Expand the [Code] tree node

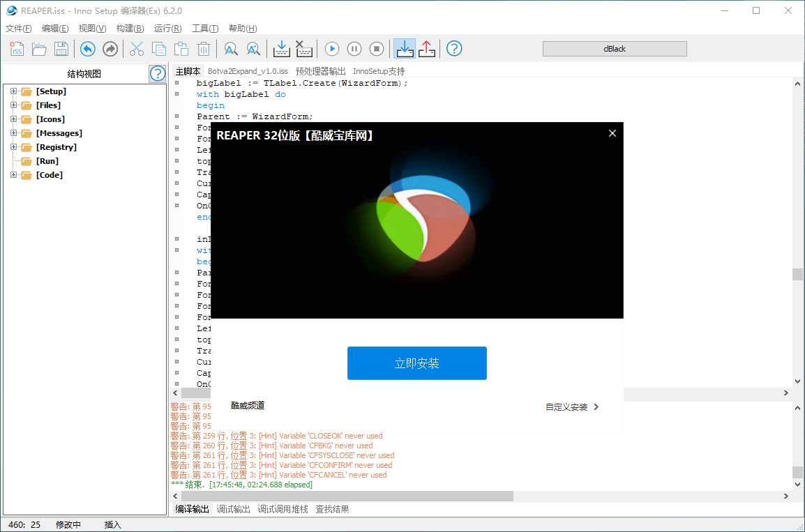tap(14, 175)
